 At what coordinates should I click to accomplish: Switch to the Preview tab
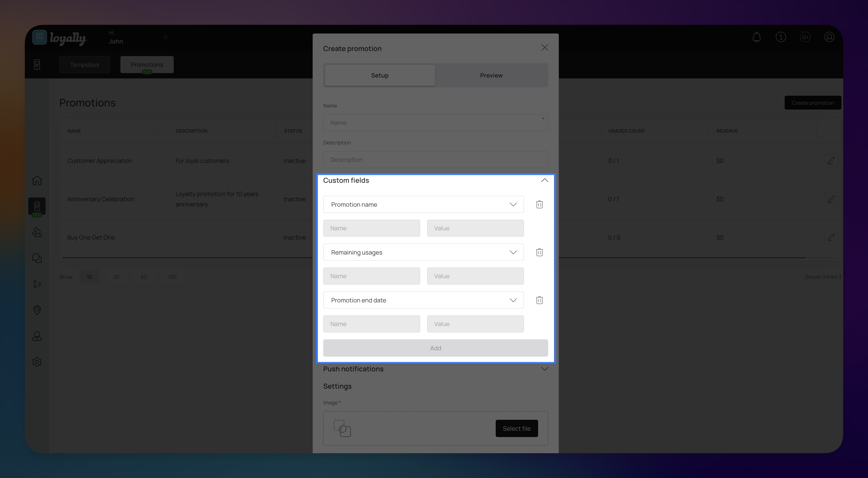pyautogui.click(x=491, y=76)
